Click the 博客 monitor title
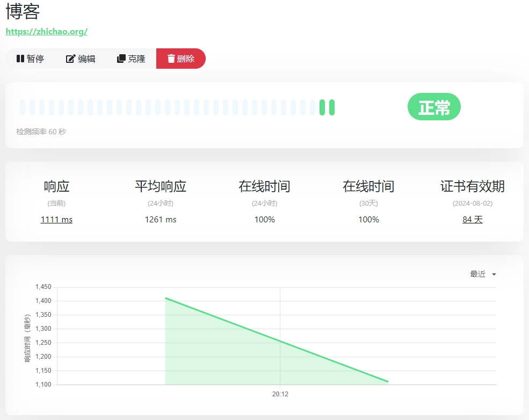Screen dimensions: 529x420 point(23,11)
